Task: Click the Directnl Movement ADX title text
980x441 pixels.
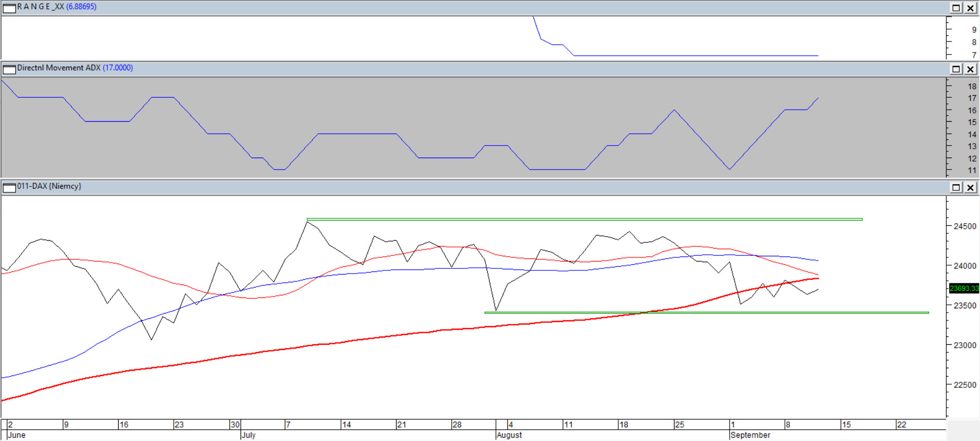Action: tap(58, 68)
